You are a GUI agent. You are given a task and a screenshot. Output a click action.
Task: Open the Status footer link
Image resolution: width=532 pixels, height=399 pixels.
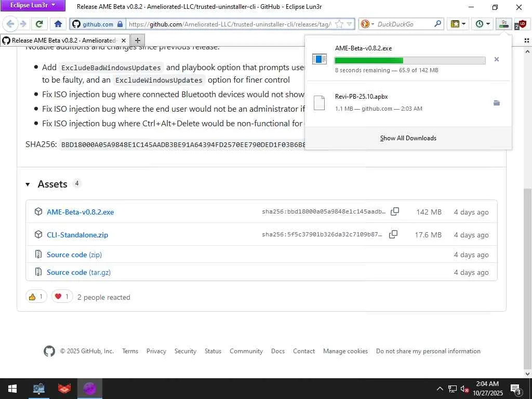click(212, 351)
